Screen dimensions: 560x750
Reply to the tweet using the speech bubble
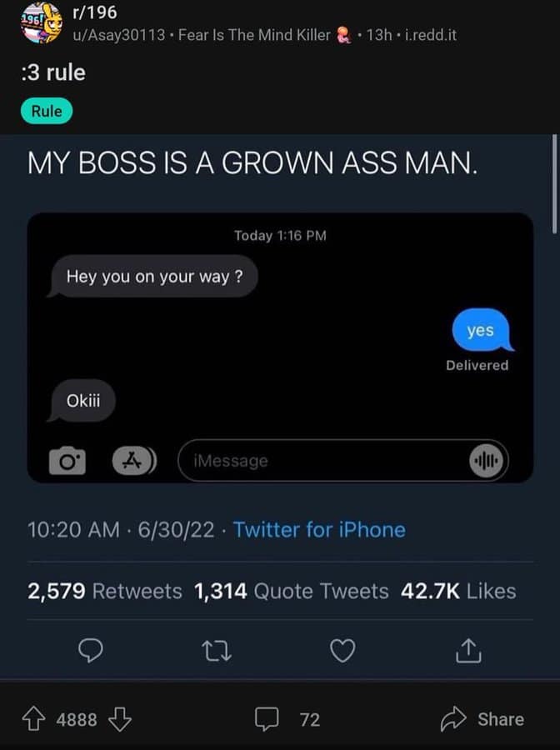click(91, 651)
